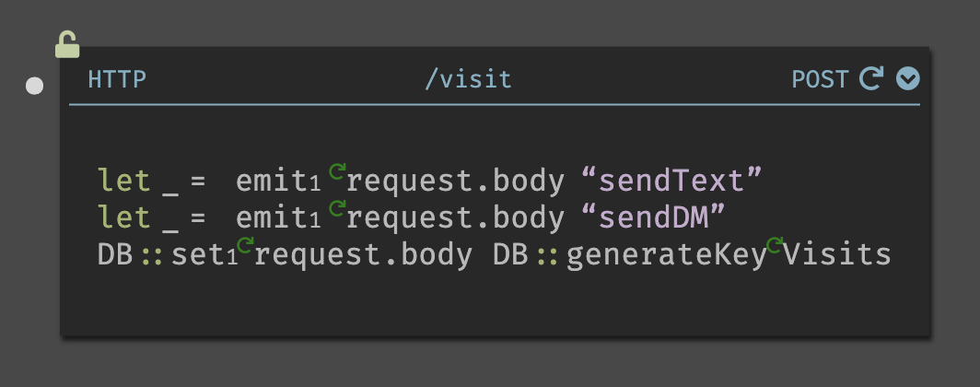Click the green refresh icon after DB::set
This screenshot has height=387, width=980.
pos(245,245)
